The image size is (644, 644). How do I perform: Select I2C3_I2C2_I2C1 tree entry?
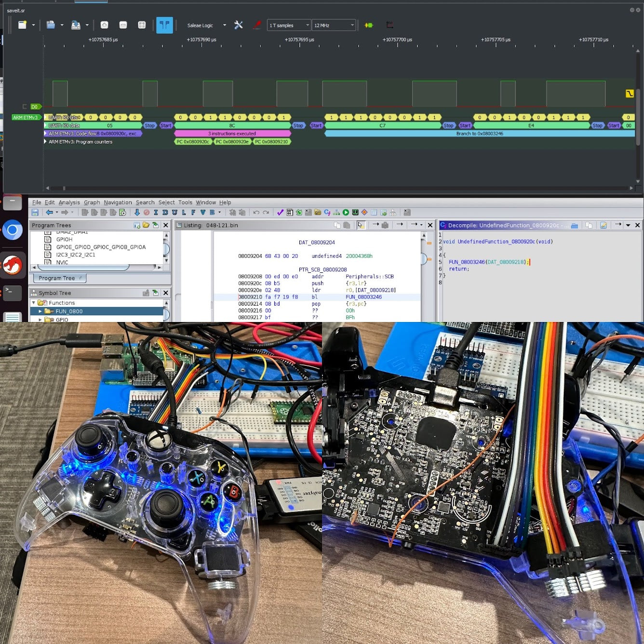pos(75,255)
